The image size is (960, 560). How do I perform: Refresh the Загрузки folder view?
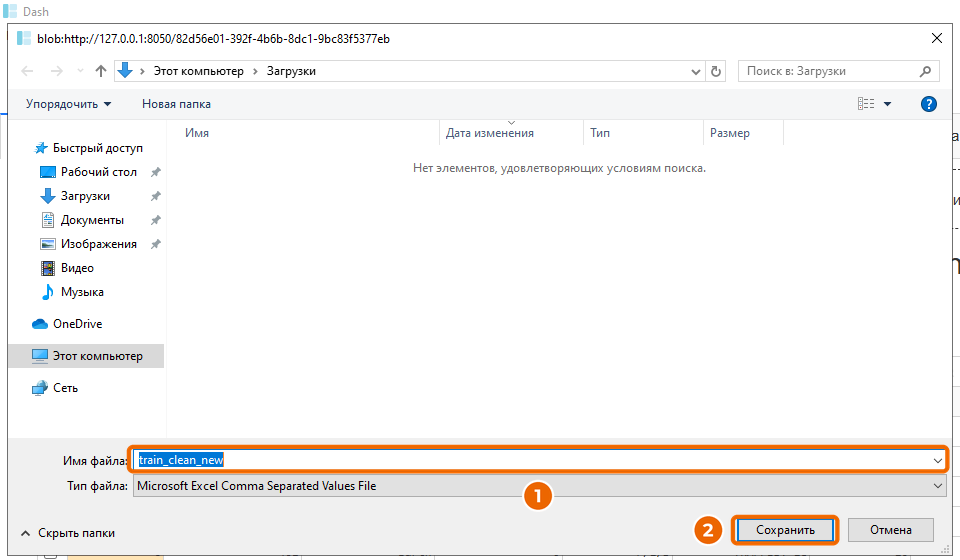pyautogui.click(x=716, y=72)
